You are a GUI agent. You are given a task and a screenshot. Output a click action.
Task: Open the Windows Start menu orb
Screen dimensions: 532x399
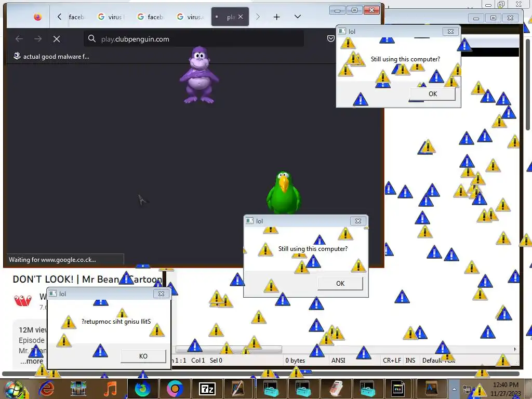click(14, 389)
